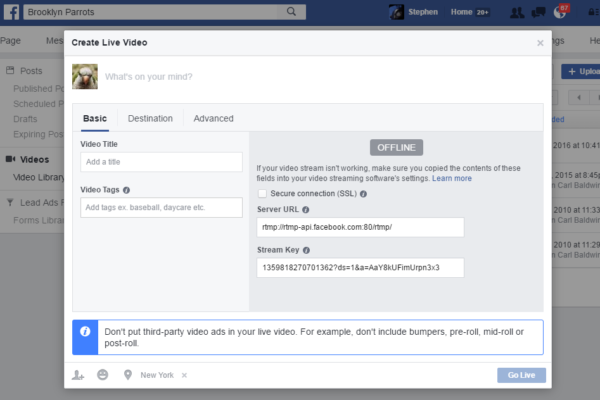Click the Brooklyn Parrots search box
600x400 pixels.
point(151,12)
